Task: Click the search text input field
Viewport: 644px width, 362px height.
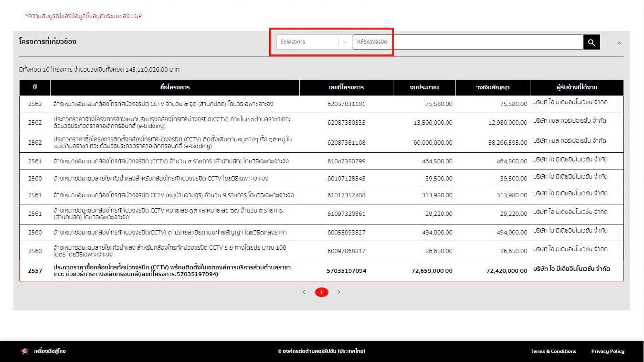Action: (x=467, y=42)
